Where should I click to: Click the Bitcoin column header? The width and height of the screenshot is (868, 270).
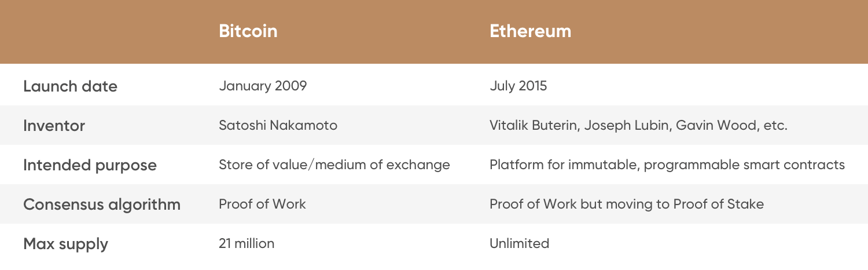(x=248, y=31)
